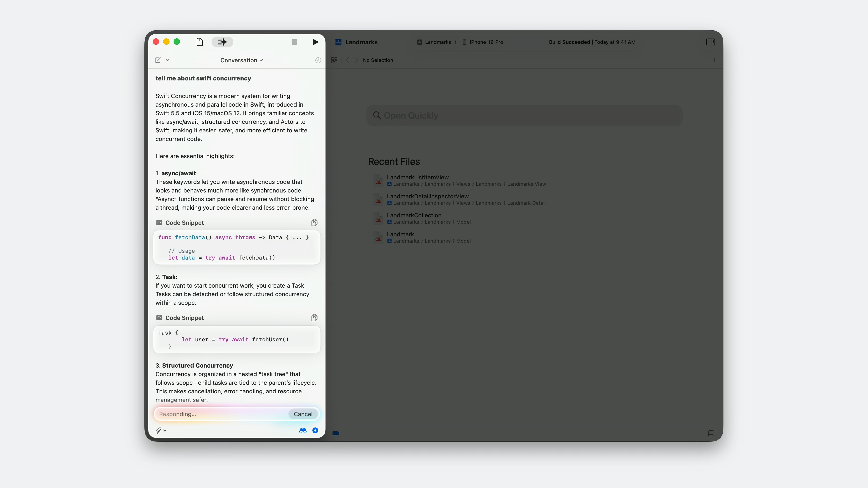This screenshot has width=868, height=488.
Task: Click the binoculars project context icon
Action: pyautogui.click(x=303, y=430)
